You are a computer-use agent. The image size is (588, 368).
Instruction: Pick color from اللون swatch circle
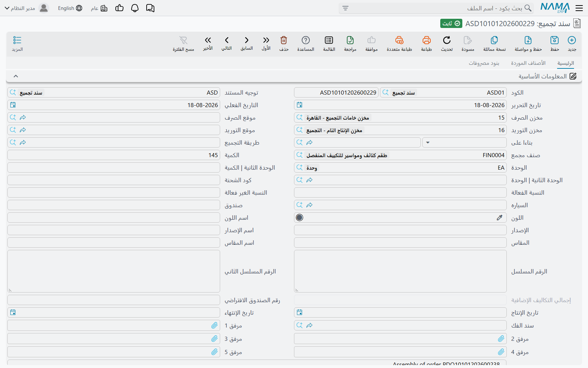point(300,217)
